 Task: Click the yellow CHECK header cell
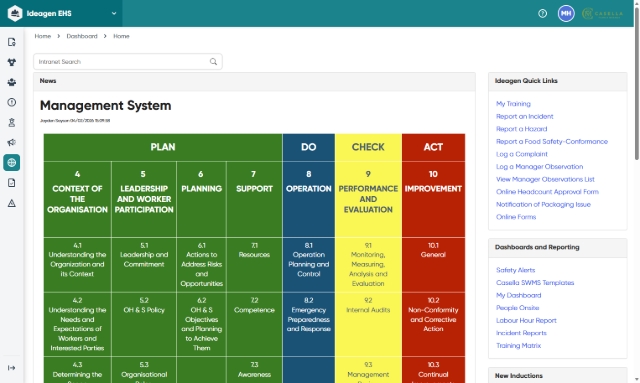pyautogui.click(x=368, y=147)
